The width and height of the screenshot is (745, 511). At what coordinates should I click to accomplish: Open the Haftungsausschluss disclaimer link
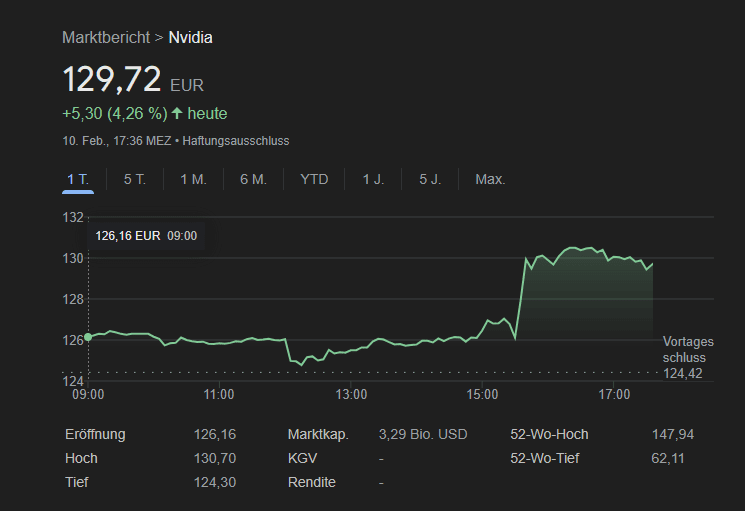(x=235, y=141)
